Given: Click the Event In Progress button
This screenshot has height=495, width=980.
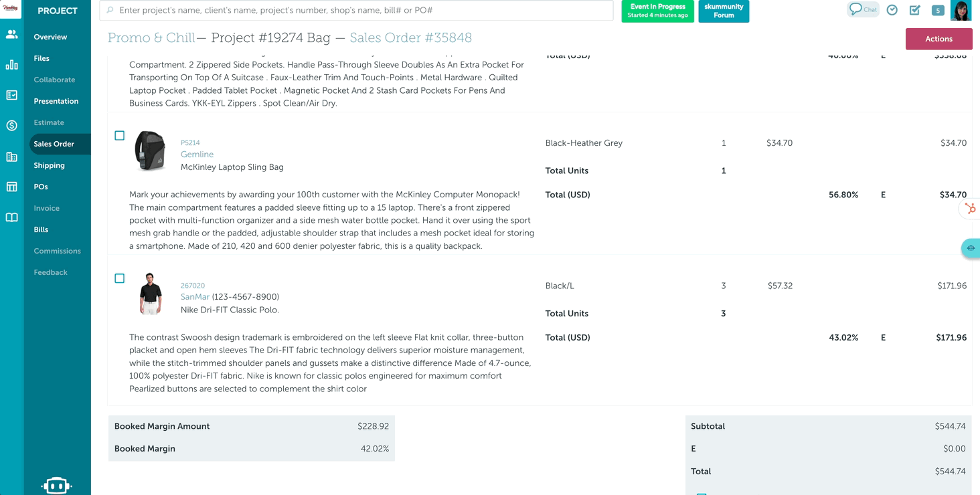Looking at the screenshot, I should (657, 11).
